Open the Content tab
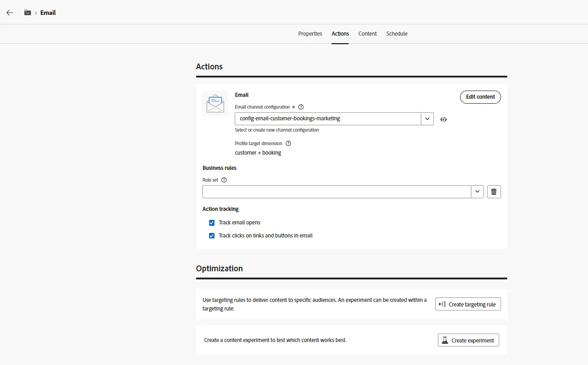588x365 pixels. point(368,34)
